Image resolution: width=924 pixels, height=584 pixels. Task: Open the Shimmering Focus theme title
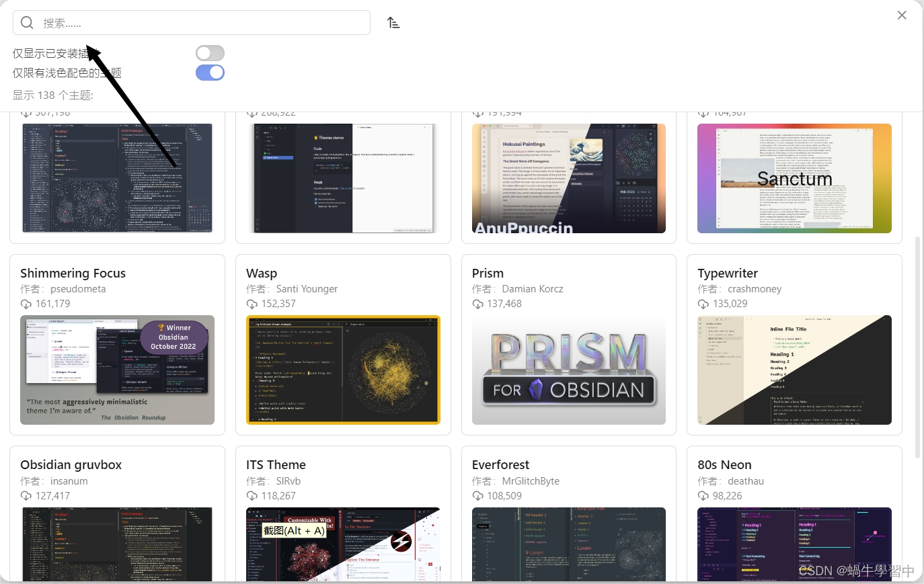coord(73,273)
